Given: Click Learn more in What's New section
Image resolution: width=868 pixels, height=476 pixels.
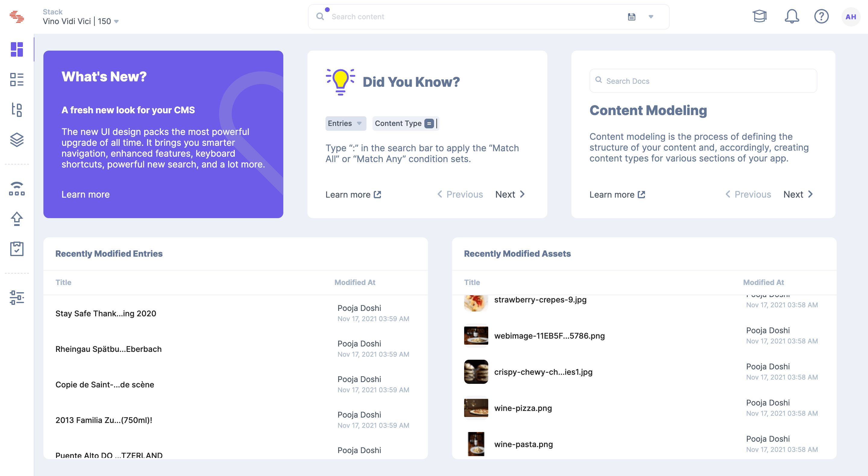Looking at the screenshot, I should point(86,194).
